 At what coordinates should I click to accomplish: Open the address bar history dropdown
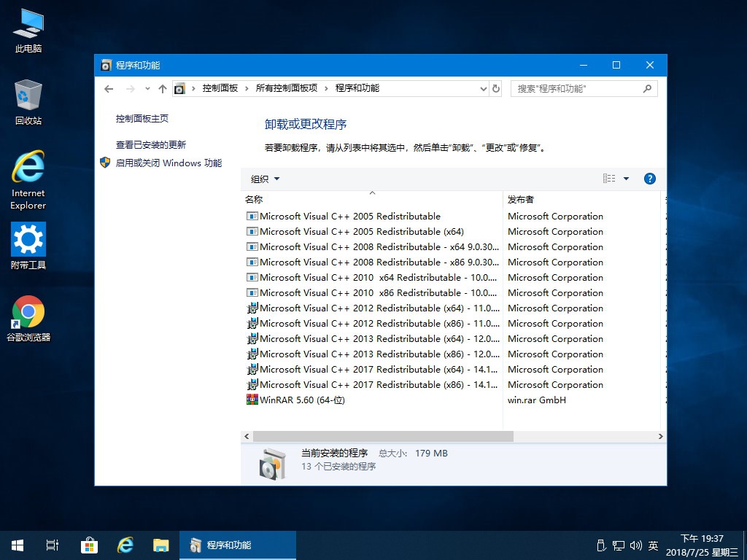pos(483,88)
